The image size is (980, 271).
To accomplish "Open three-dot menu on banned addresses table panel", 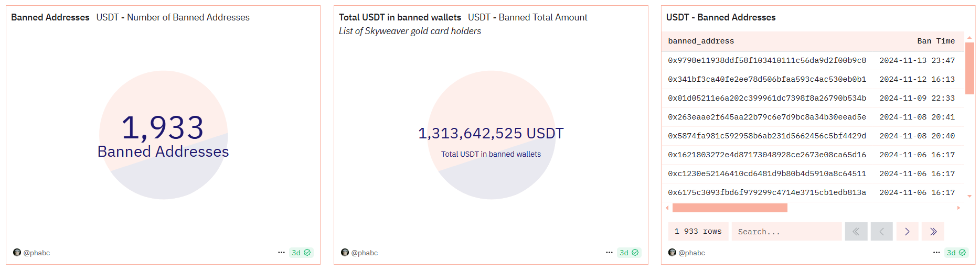I will (936, 253).
